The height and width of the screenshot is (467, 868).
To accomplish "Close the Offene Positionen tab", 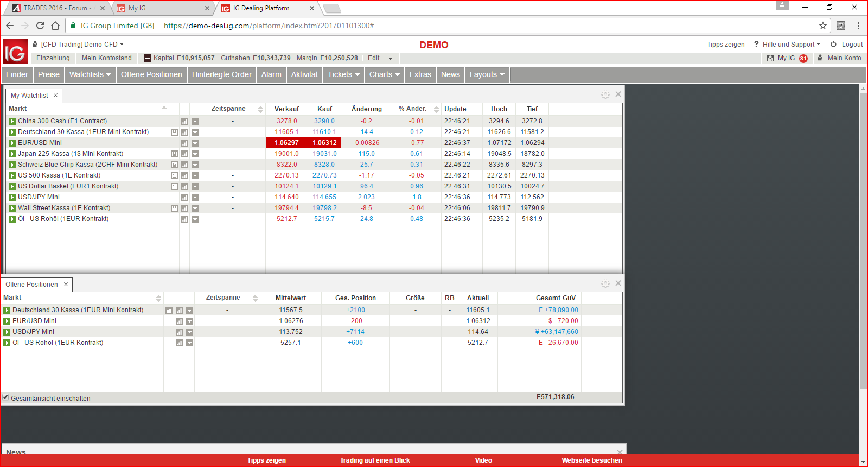I will coord(66,285).
